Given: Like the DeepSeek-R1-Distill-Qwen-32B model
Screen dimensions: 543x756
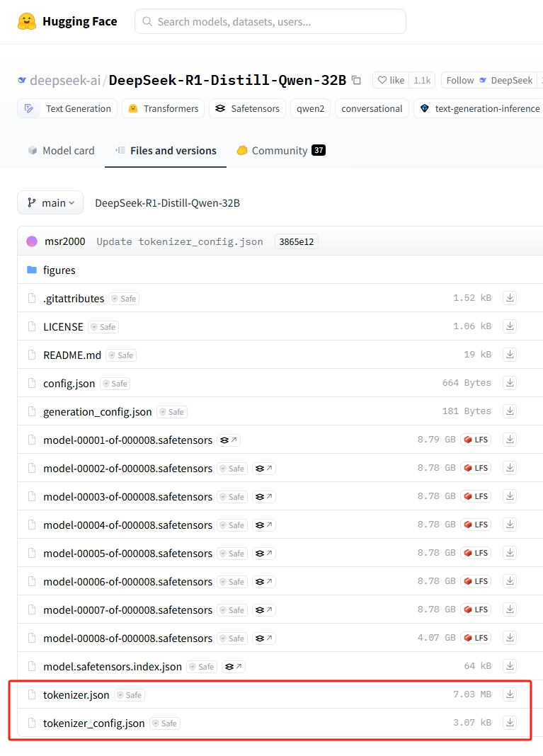Looking at the screenshot, I should (391, 80).
